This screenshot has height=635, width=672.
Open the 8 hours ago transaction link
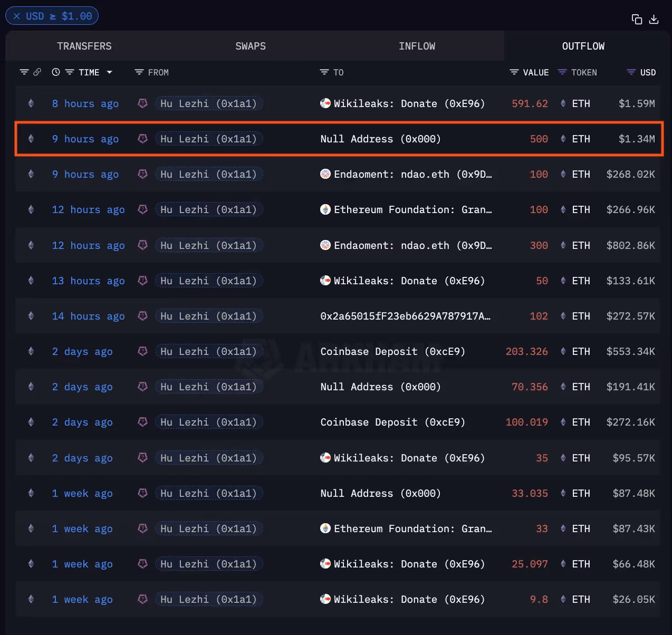click(x=85, y=104)
